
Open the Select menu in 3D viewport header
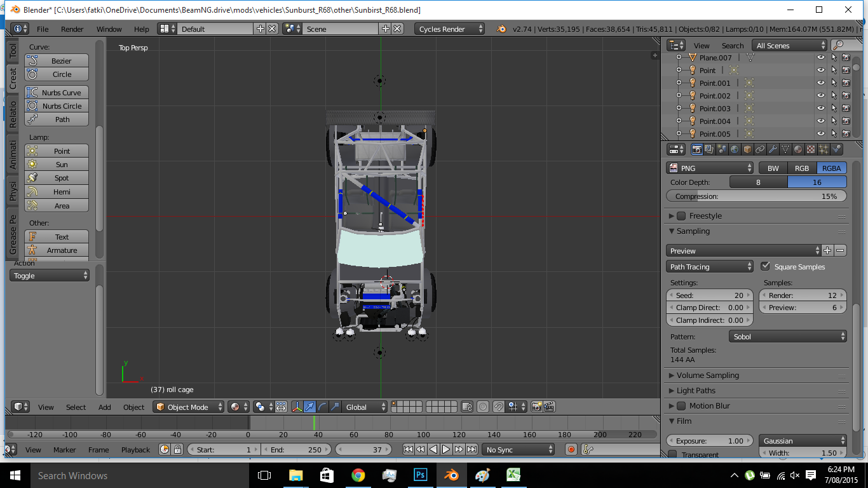click(76, 407)
